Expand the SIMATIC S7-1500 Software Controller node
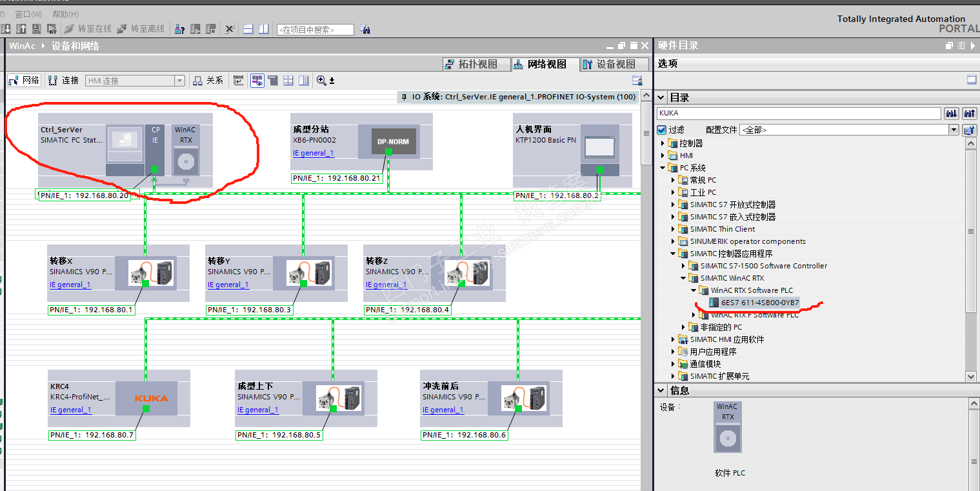Image resolution: width=980 pixels, height=491 pixels. (x=683, y=266)
